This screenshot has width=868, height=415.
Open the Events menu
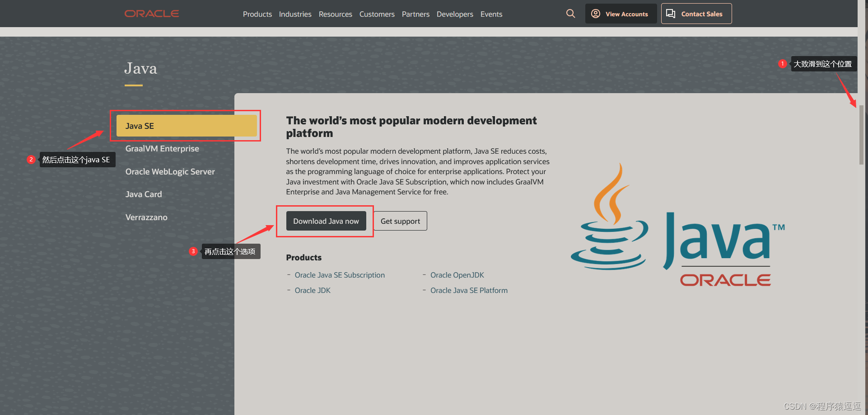pyautogui.click(x=491, y=14)
